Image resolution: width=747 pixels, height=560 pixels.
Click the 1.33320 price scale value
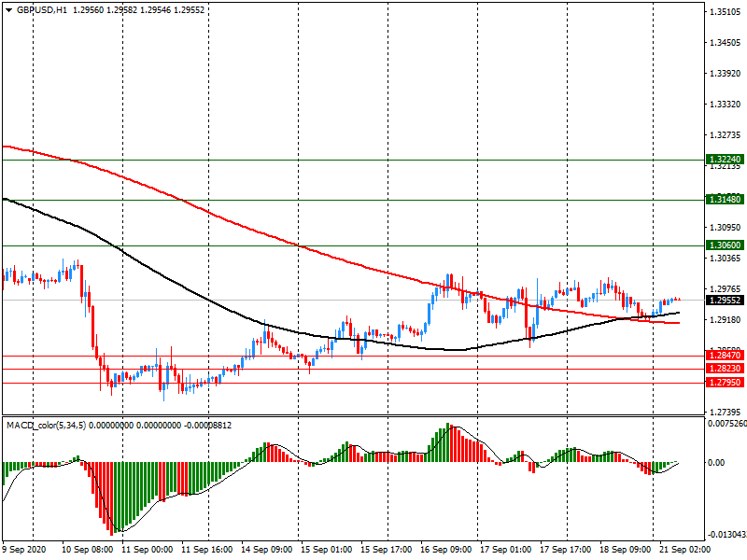pos(726,105)
